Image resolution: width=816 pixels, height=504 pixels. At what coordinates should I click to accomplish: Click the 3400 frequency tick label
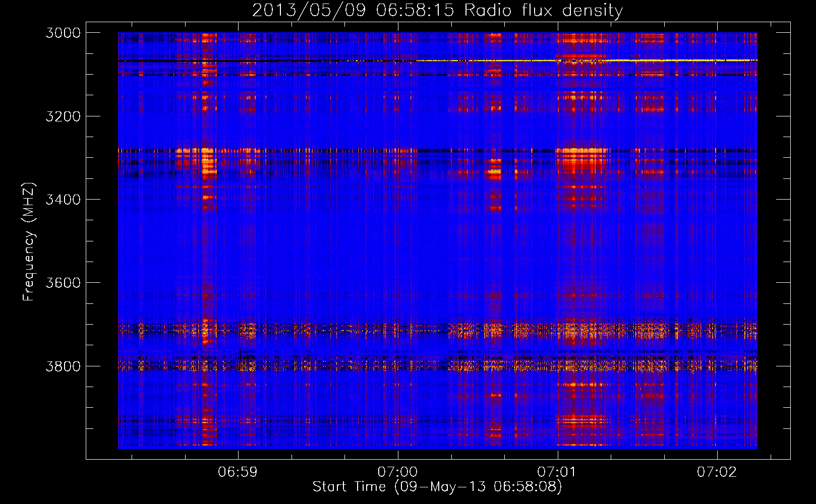coord(63,200)
